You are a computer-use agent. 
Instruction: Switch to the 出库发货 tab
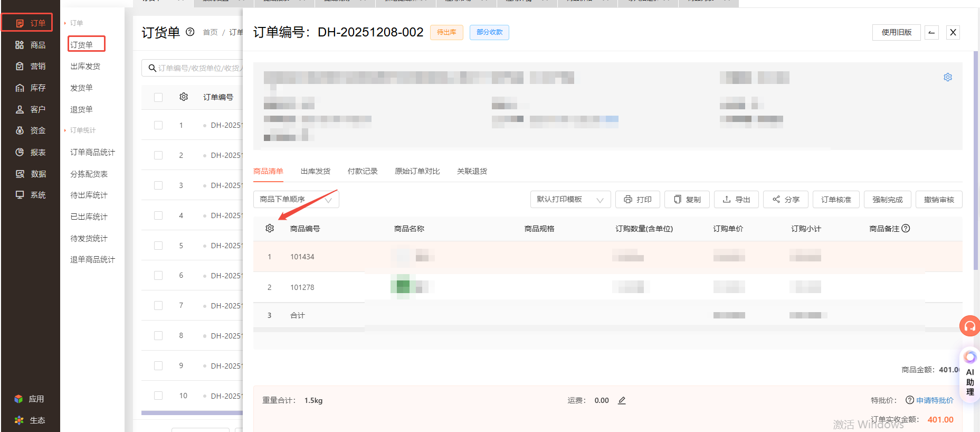point(316,171)
